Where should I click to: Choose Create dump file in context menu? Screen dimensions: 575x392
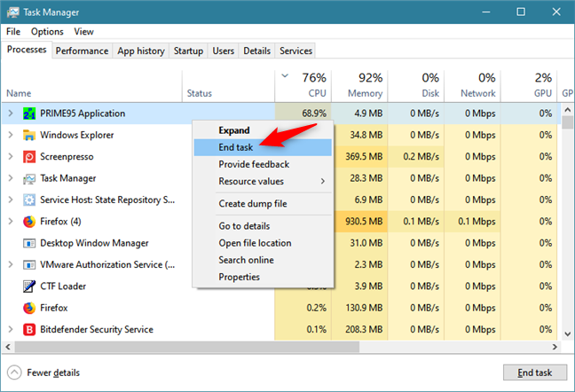pyautogui.click(x=264, y=204)
